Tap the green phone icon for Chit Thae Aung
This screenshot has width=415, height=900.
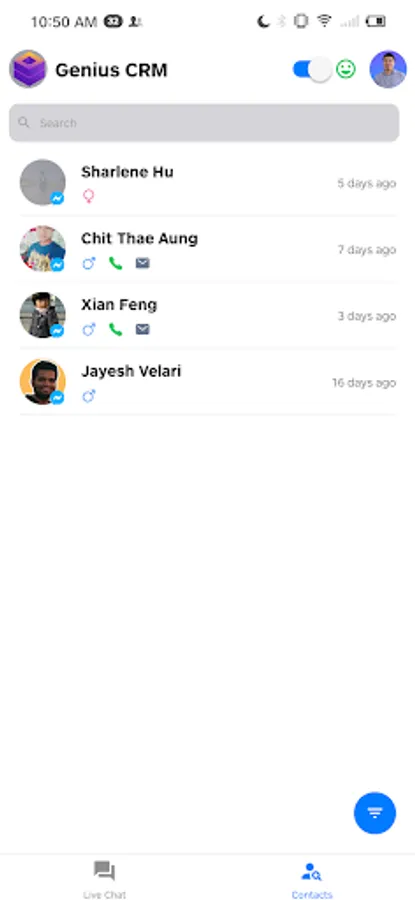[116, 263]
